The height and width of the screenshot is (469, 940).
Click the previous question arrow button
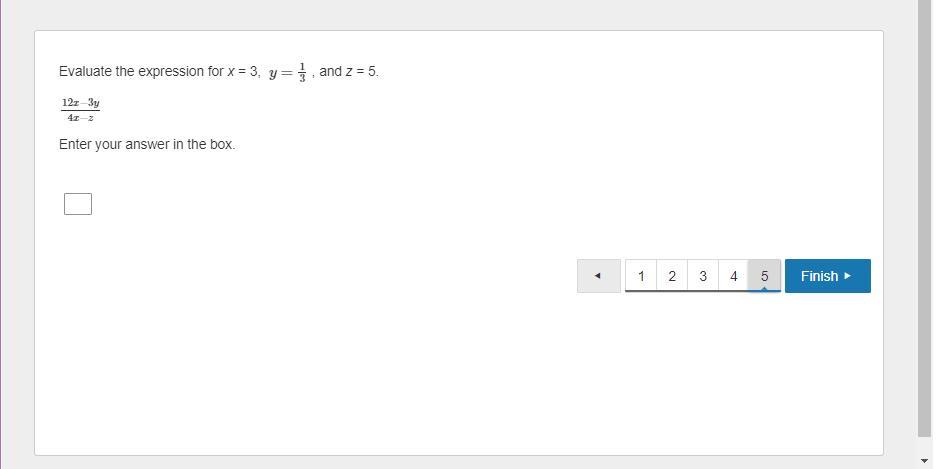pyautogui.click(x=598, y=276)
